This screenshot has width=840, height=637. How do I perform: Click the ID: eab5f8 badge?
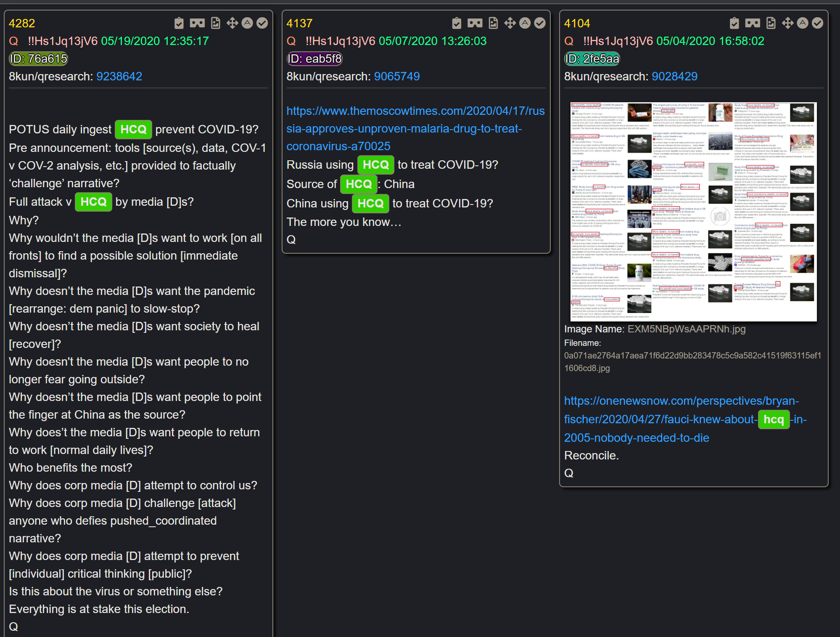pos(314,59)
